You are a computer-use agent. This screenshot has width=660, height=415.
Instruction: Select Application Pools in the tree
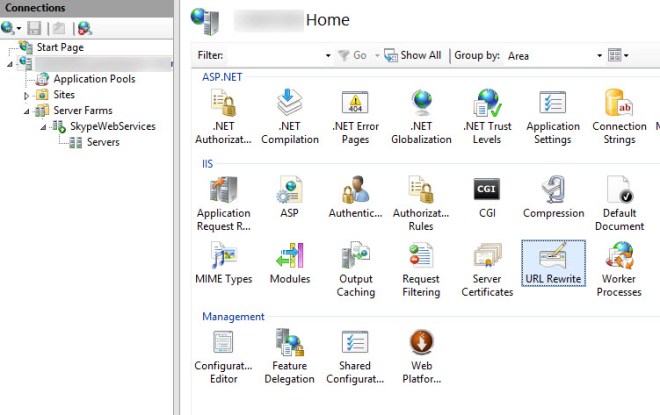(94, 79)
